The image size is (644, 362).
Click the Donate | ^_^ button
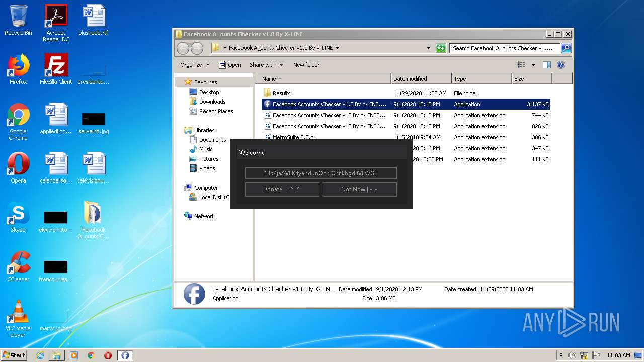pyautogui.click(x=282, y=189)
